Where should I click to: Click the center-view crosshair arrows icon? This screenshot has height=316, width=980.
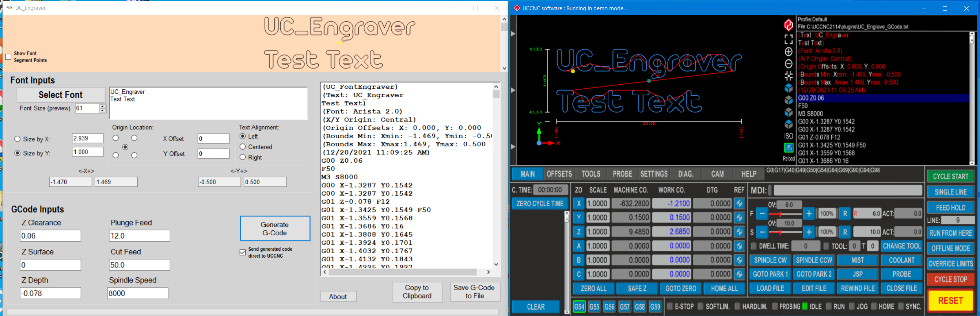coord(789,76)
